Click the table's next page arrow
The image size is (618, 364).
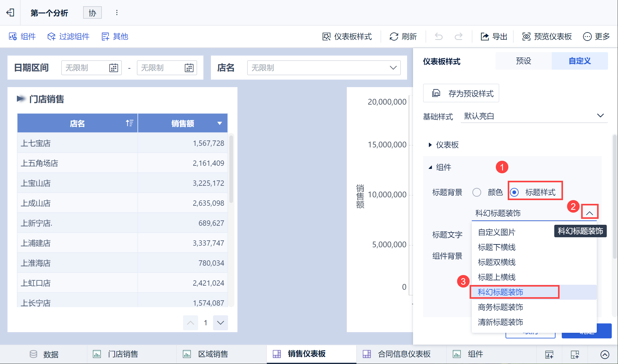click(x=220, y=322)
